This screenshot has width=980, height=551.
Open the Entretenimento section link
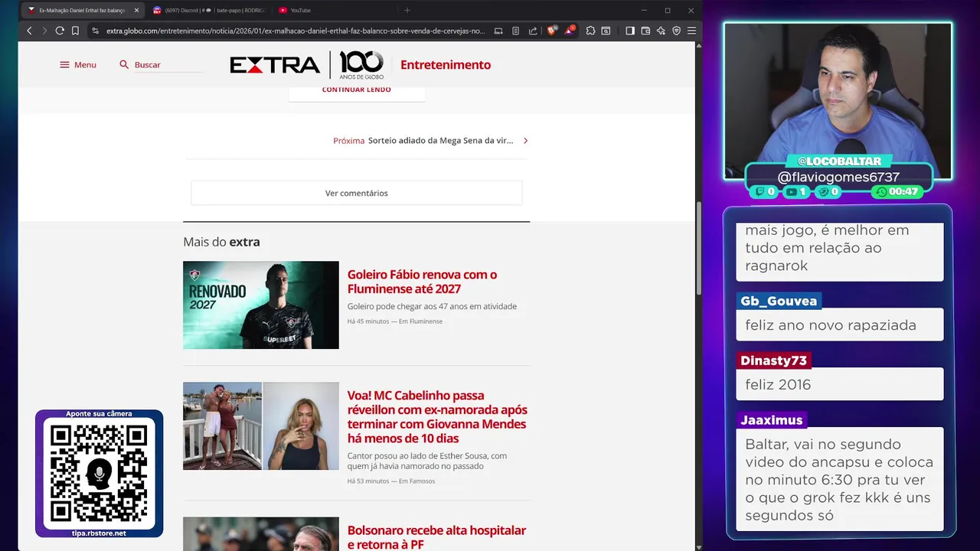(x=446, y=65)
